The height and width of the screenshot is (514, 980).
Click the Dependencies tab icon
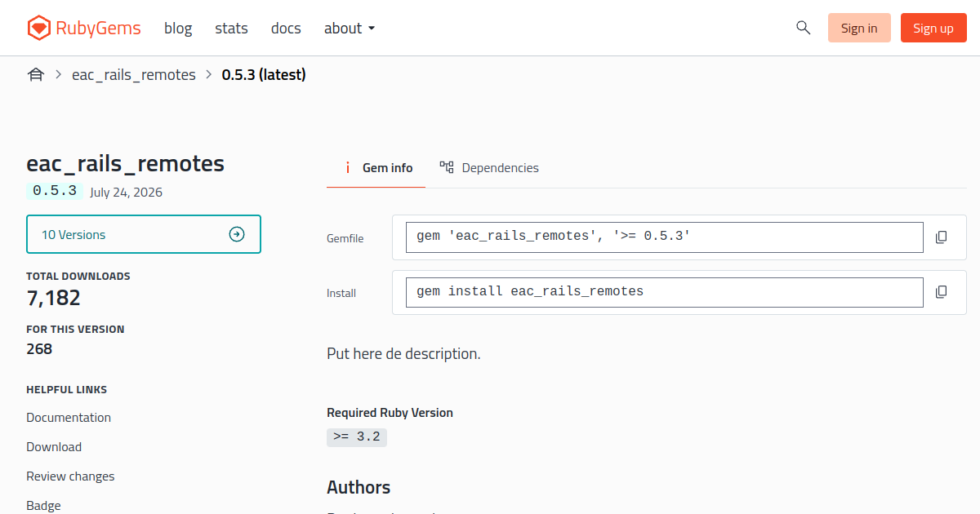(x=447, y=167)
